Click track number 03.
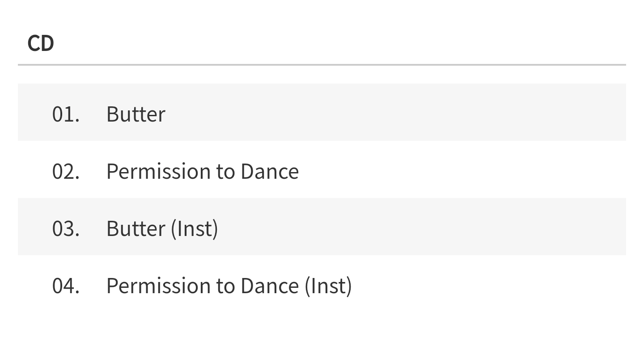The height and width of the screenshot is (341, 644). [x=66, y=228]
